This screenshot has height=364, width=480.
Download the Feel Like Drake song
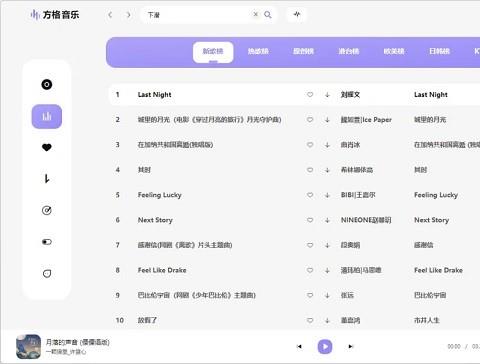click(x=327, y=270)
